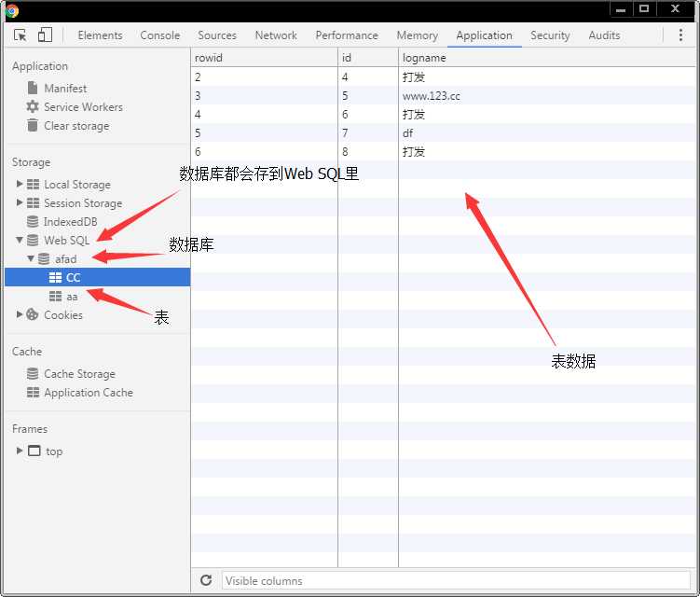Open Clear storage in the sidebar
This screenshot has width=700, height=597.
(x=76, y=126)
